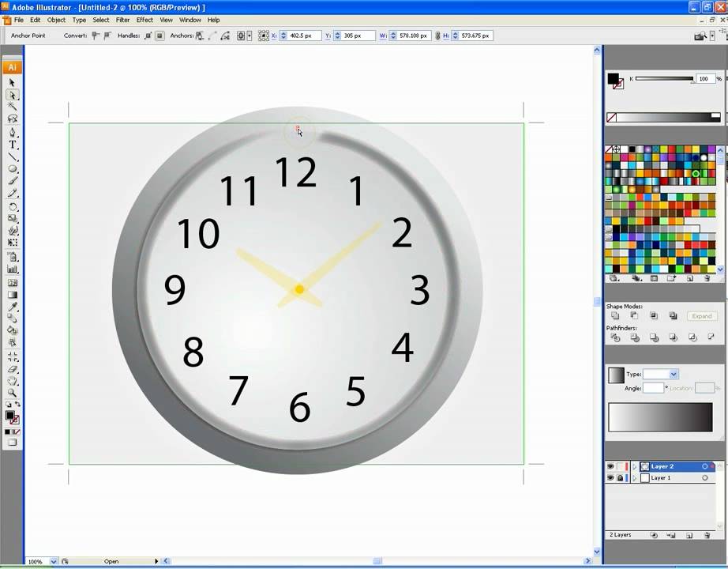Select the Selection (black arrow) tool
The height and width of the screenshot is (569, 728).
tap(12, 83)
